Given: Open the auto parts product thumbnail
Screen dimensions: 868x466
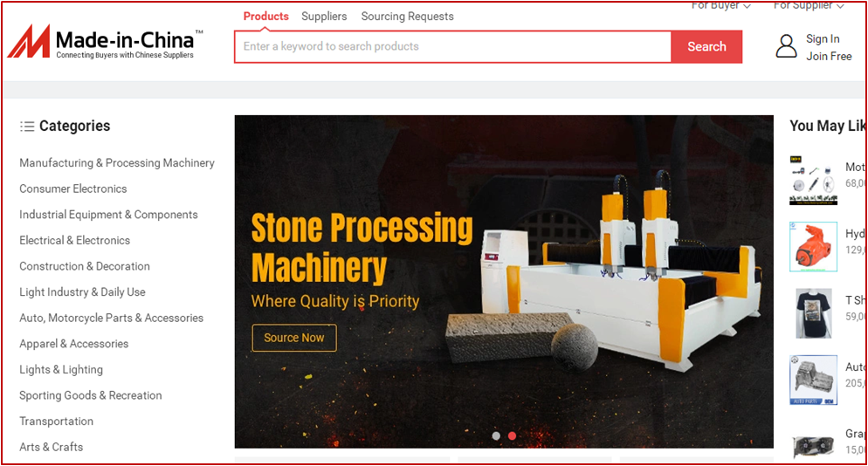Looking at the screenshot, I should (x=813, y=380).
